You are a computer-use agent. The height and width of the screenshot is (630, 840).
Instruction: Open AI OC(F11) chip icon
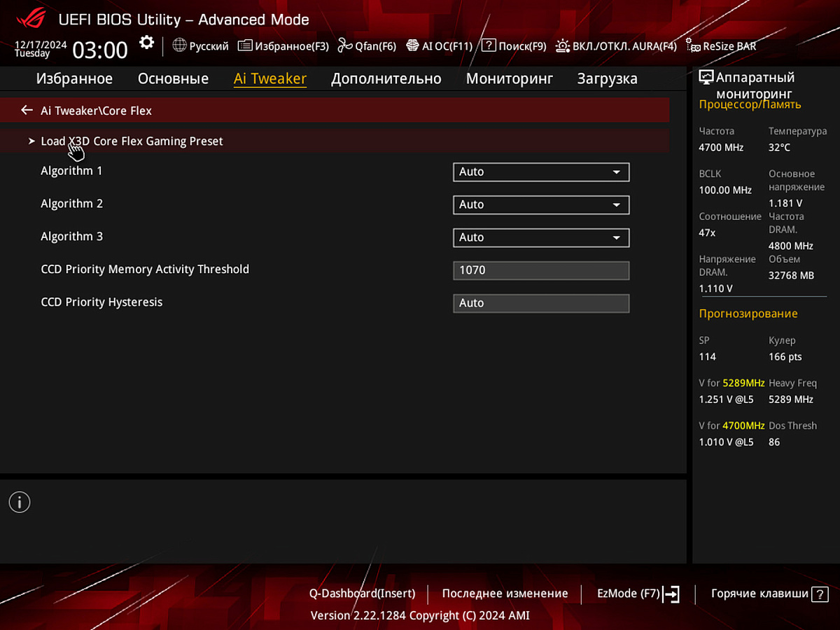pyautogui.click(x=412, y=46)
